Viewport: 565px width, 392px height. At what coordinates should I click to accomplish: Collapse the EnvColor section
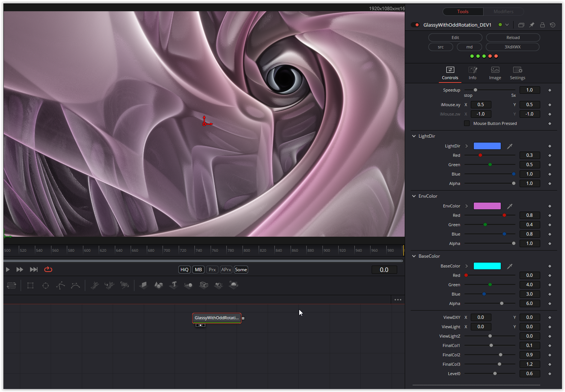414,196
